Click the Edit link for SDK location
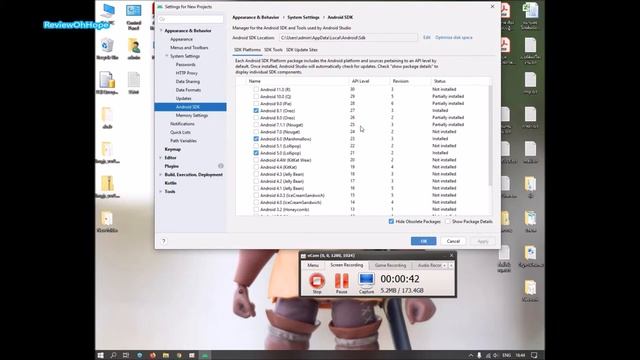Screen dimensions: 640x360 coord(427,38)
